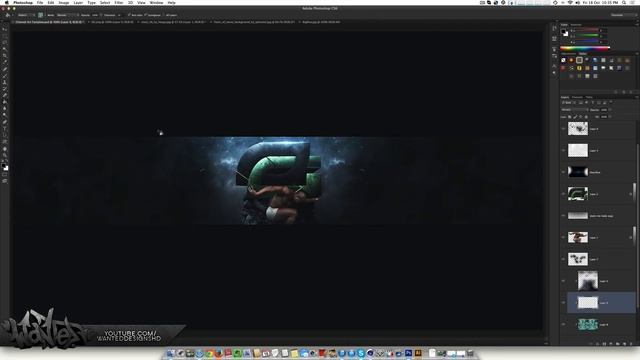Open the layer blend mode dropdown
This screenshot has width=640, height=360.
pyautogui.click(x=575, y=110)
